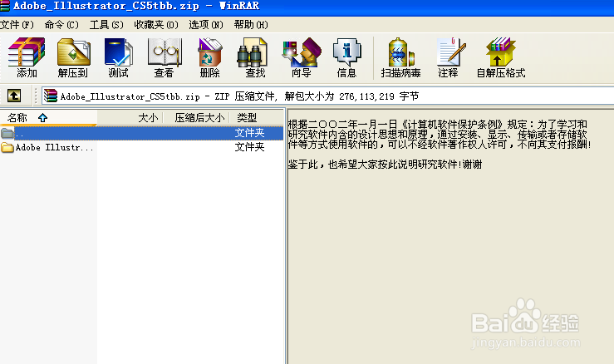Go up one level with arrow button
The width and height of the screenshot is (614, 364).
14,96
